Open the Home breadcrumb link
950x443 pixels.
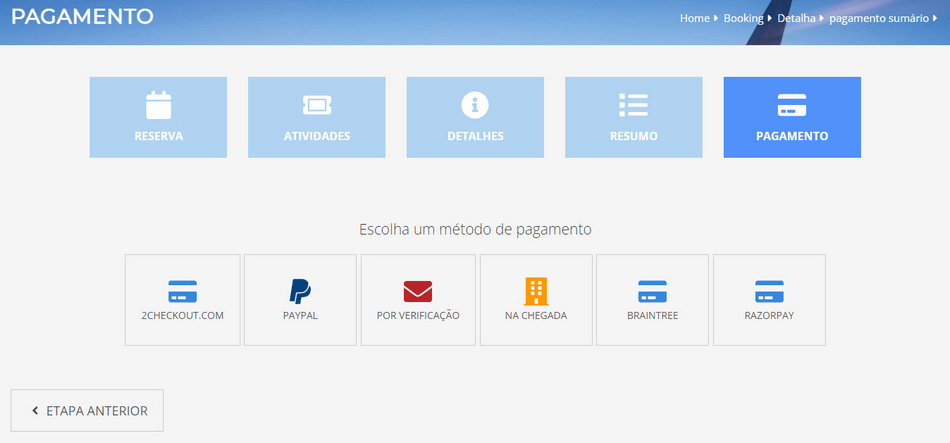694,18
